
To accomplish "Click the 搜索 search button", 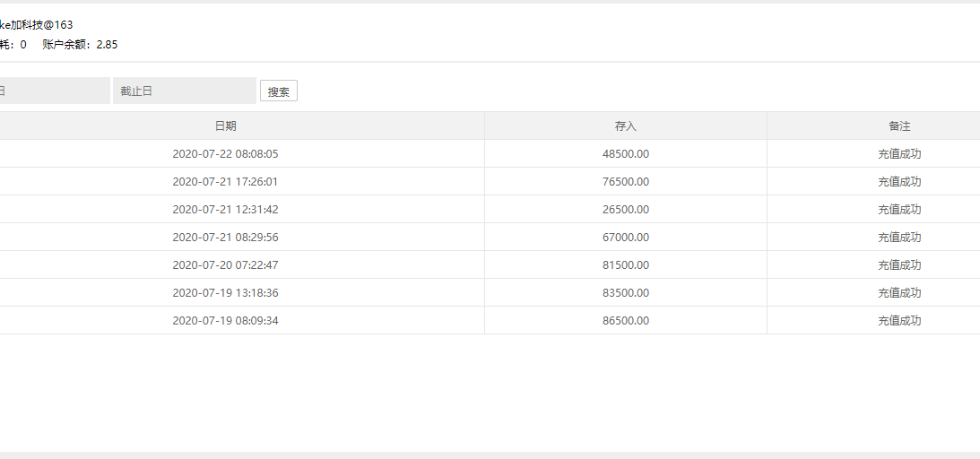I will click(x=279, y=91).
